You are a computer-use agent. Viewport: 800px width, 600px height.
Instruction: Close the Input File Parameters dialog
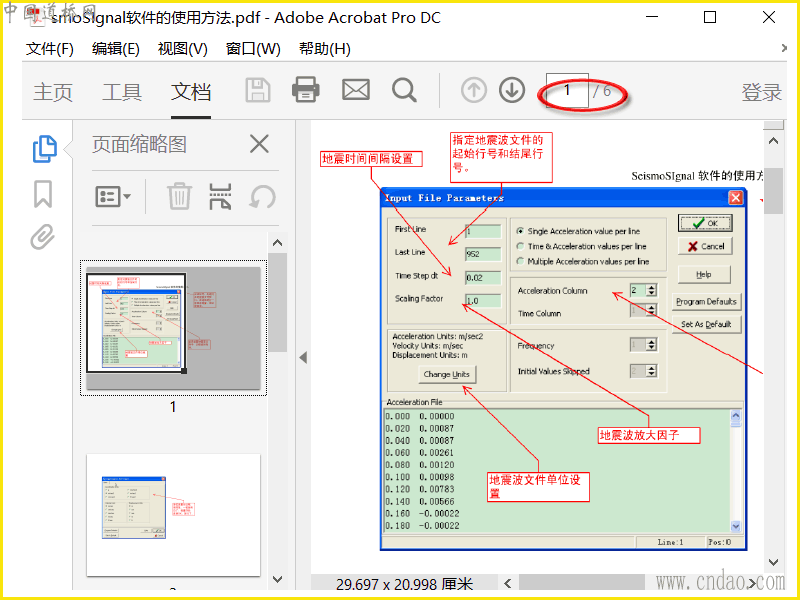[x=735, y=197]
